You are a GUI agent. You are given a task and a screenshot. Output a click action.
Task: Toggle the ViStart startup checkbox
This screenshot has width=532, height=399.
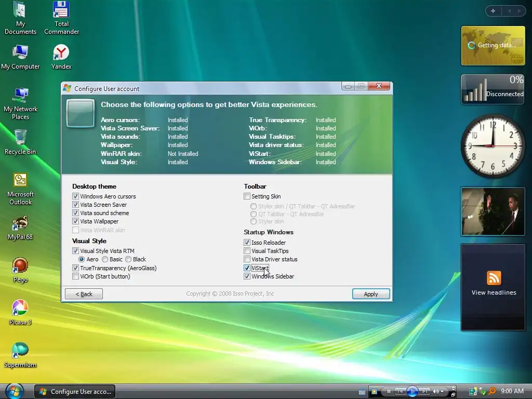coord(247,268)
